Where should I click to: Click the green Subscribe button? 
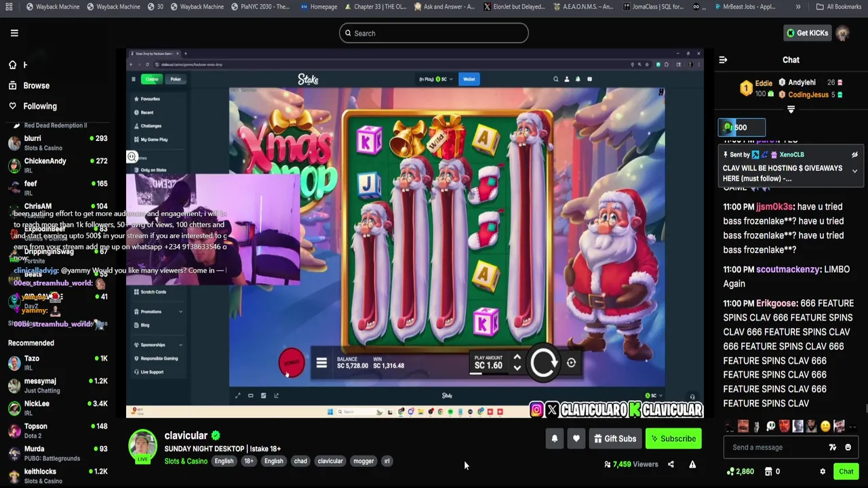coord(673,439)
